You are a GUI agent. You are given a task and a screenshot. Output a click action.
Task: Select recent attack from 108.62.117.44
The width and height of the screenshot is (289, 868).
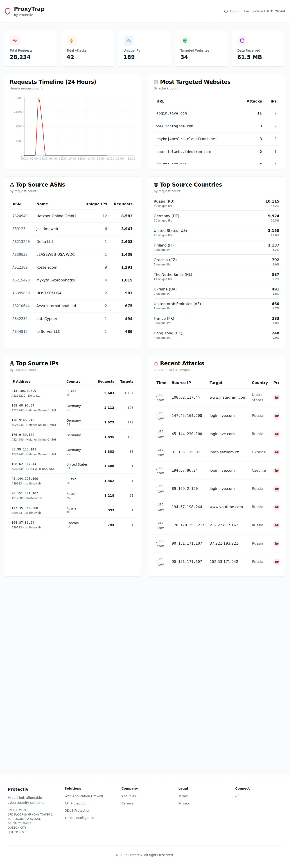(216, 397)
